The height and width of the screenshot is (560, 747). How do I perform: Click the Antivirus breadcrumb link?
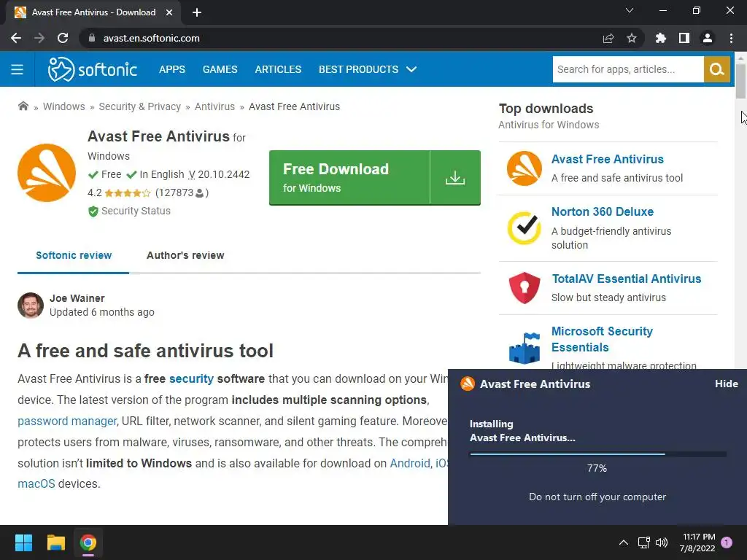click(214, 106)
